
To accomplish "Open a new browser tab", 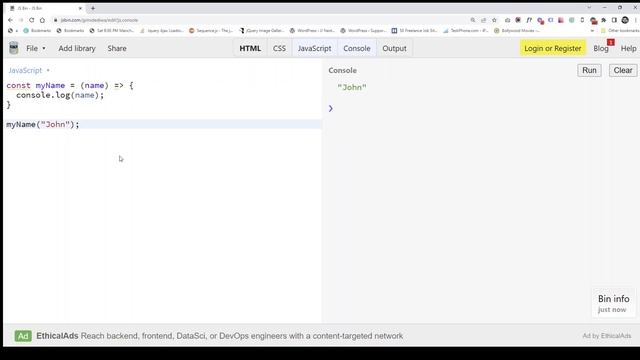I will (93, 8).
